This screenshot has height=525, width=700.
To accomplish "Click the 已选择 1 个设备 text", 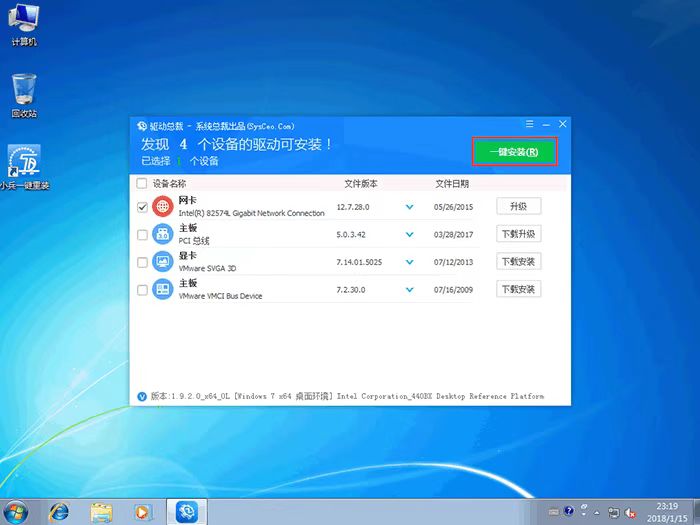I will [180, 161].
